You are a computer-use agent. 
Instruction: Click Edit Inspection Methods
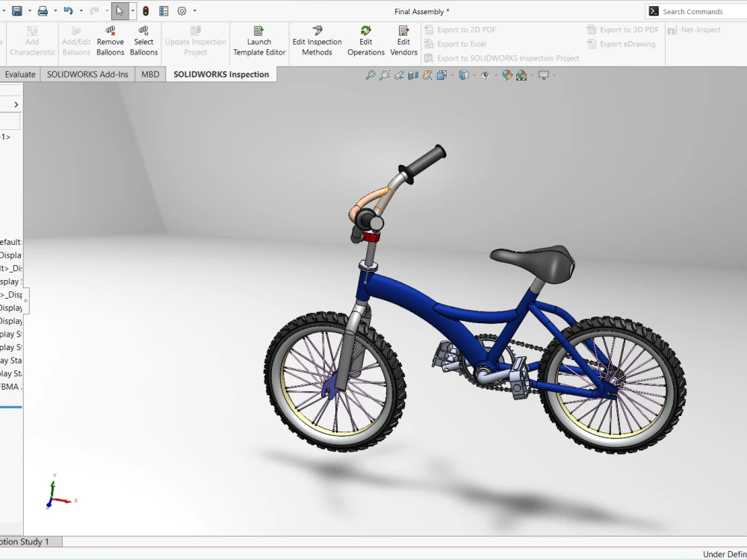[317, 43]
